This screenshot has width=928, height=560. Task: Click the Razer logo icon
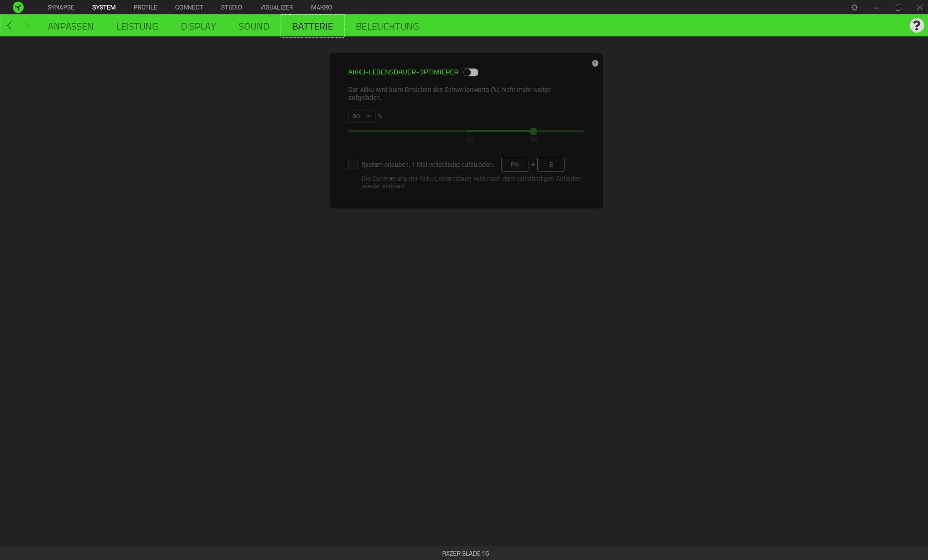pyautogui.click(x=18, y=7)
